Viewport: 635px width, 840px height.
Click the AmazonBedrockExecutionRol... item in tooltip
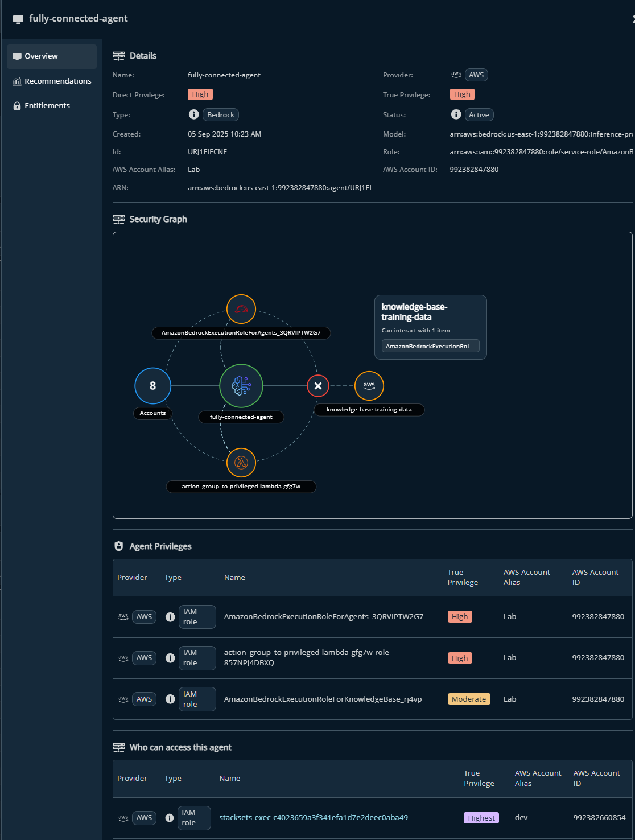coord(430,346)
